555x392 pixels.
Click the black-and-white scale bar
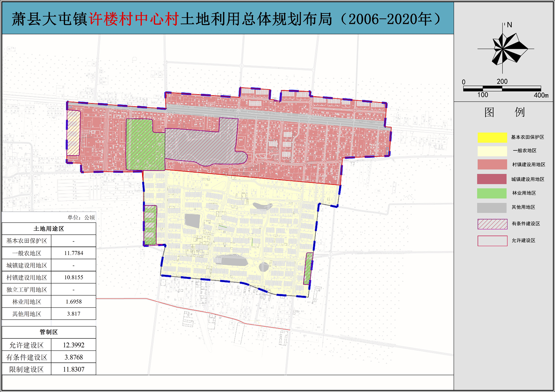502,88
